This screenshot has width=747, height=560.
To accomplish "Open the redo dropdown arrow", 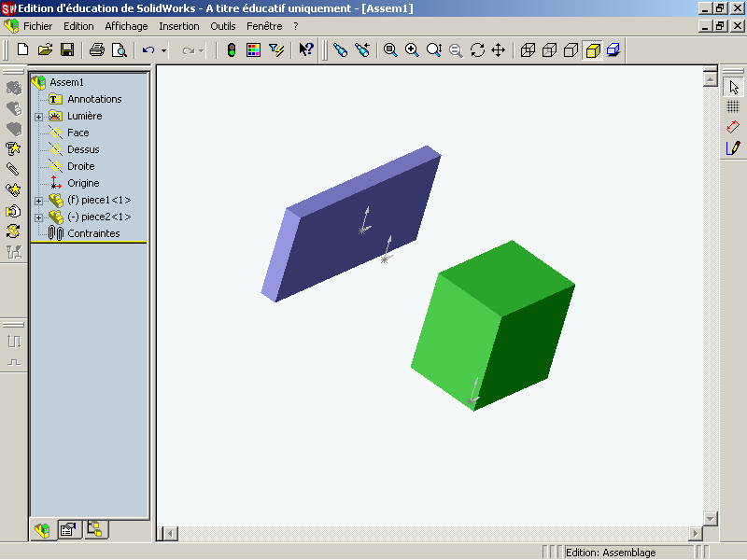I will coord(201,50).
